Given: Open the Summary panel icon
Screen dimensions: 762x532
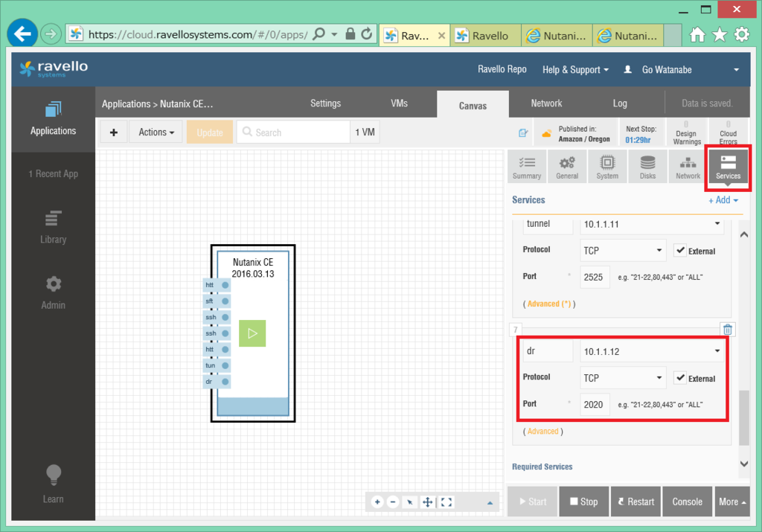Looking at the screenshot, I should pos(527,167).
